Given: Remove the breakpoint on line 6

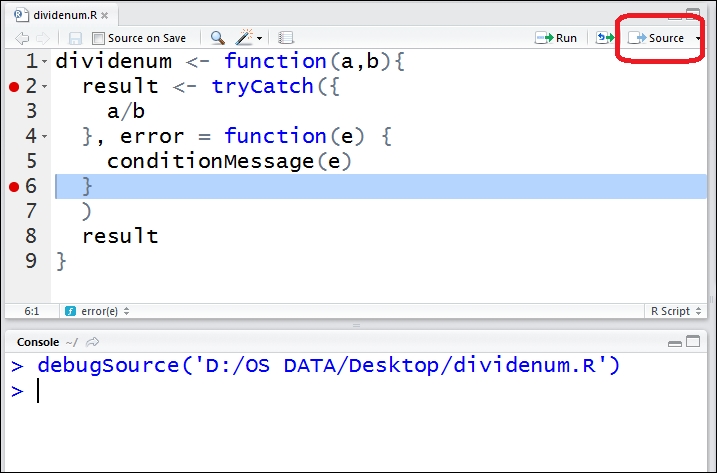Looking at the screenshot, I should coord(14,187).
